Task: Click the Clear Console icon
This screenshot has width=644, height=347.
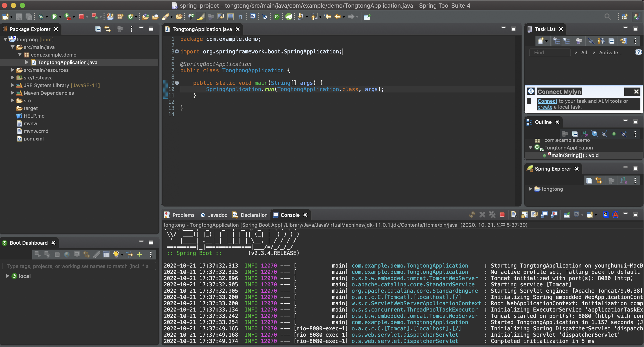Action: [x=514, y=215]
